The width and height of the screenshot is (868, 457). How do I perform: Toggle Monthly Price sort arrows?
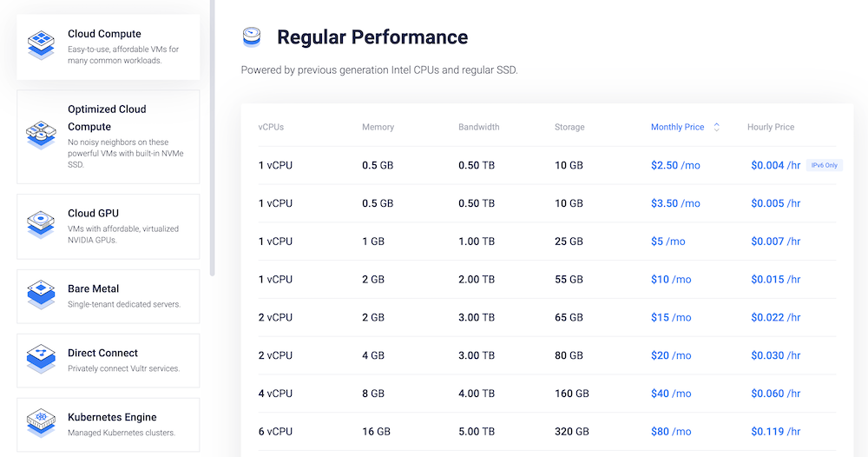[x=717, y=127]
